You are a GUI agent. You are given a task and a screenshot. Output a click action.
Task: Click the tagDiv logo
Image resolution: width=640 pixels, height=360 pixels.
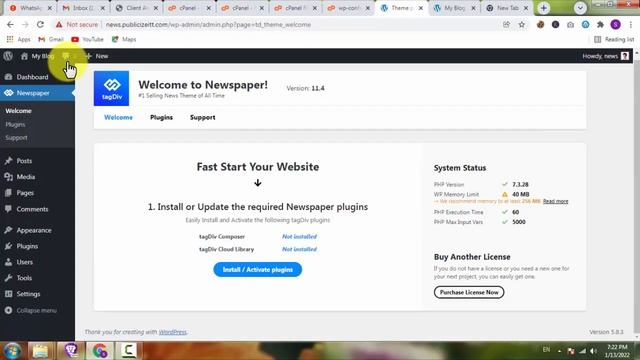coord(111,89)
